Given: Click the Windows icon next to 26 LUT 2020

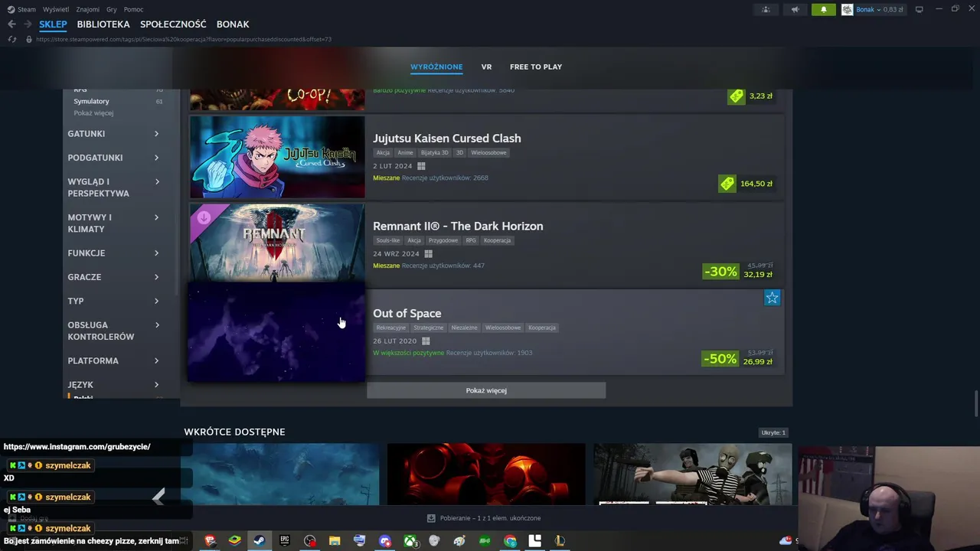Looking at the screenshot, I should coord(426,341).
